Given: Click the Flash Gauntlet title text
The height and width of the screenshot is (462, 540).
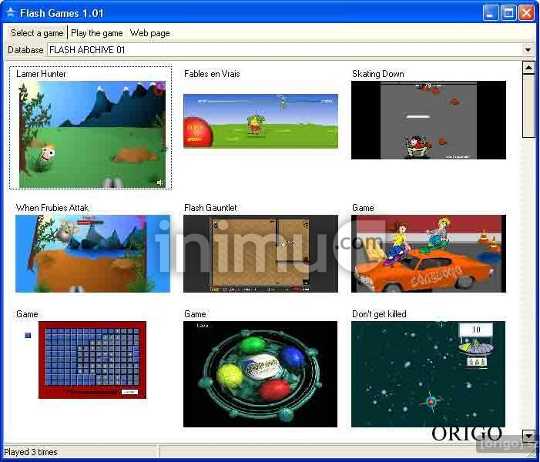Looking at the screenshot, I should coord(210,208).
